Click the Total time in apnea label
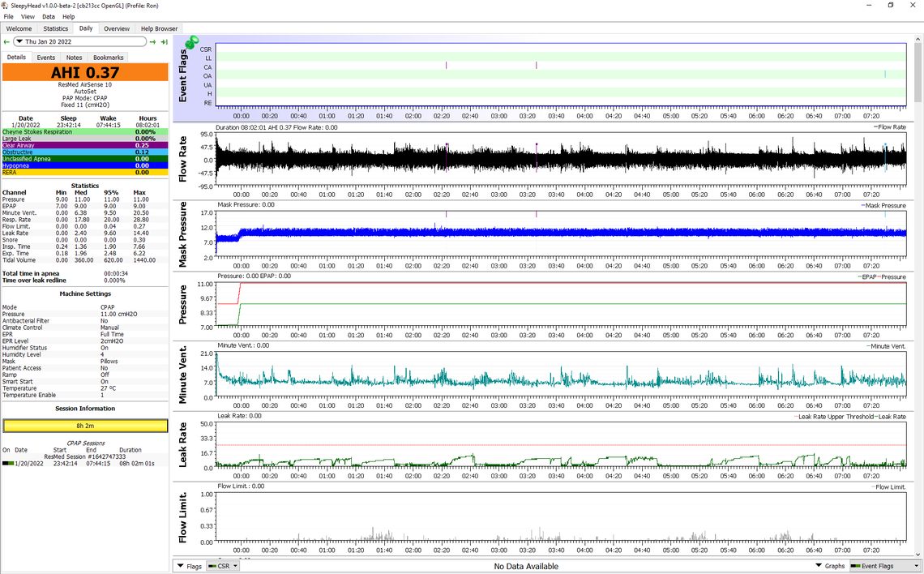 pos(31,274)
